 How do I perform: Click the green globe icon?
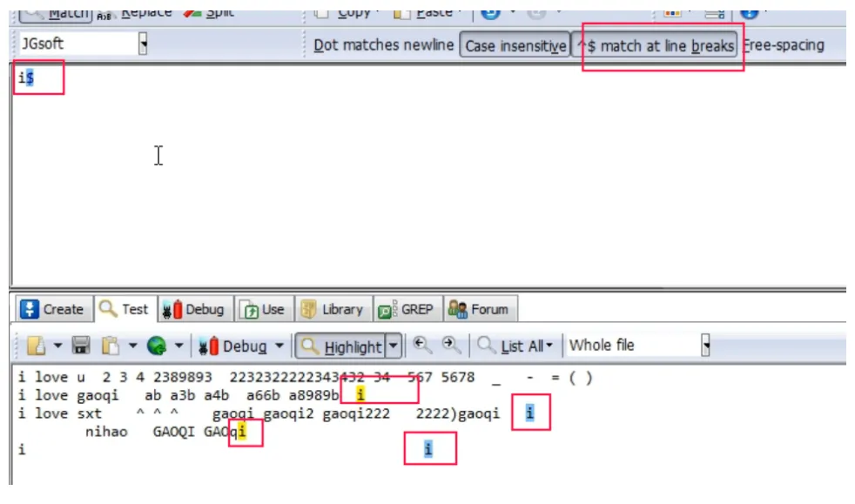157,346
